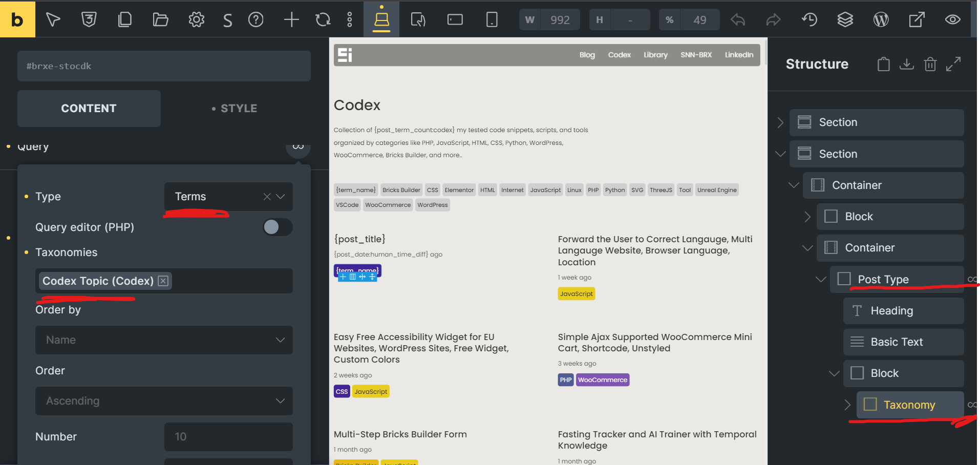Screen dimensions: 980x465
Task: Select the mobile portrait breakpoint icon
Action: click(492, 19)
